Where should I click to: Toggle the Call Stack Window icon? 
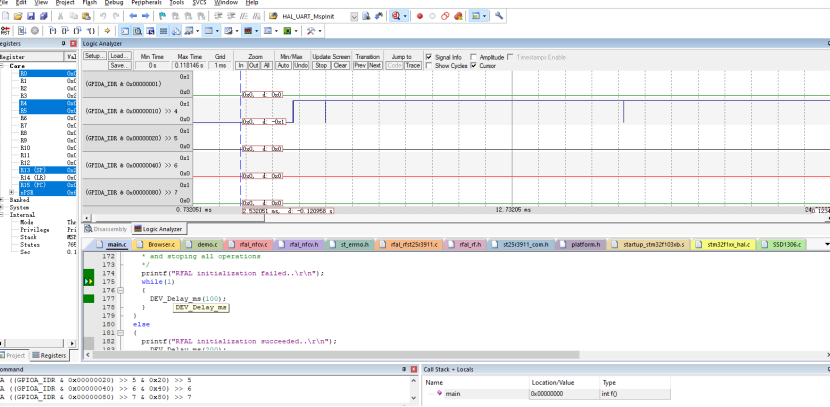176,31
